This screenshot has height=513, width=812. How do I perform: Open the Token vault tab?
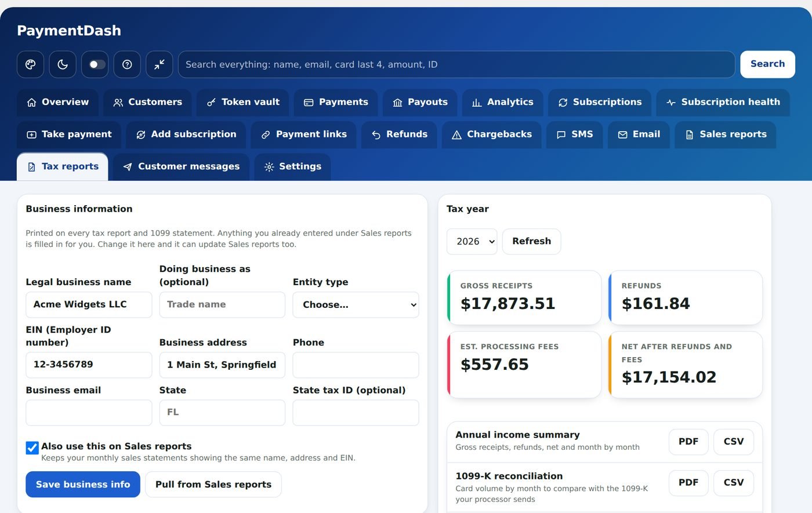click(243, 102)
